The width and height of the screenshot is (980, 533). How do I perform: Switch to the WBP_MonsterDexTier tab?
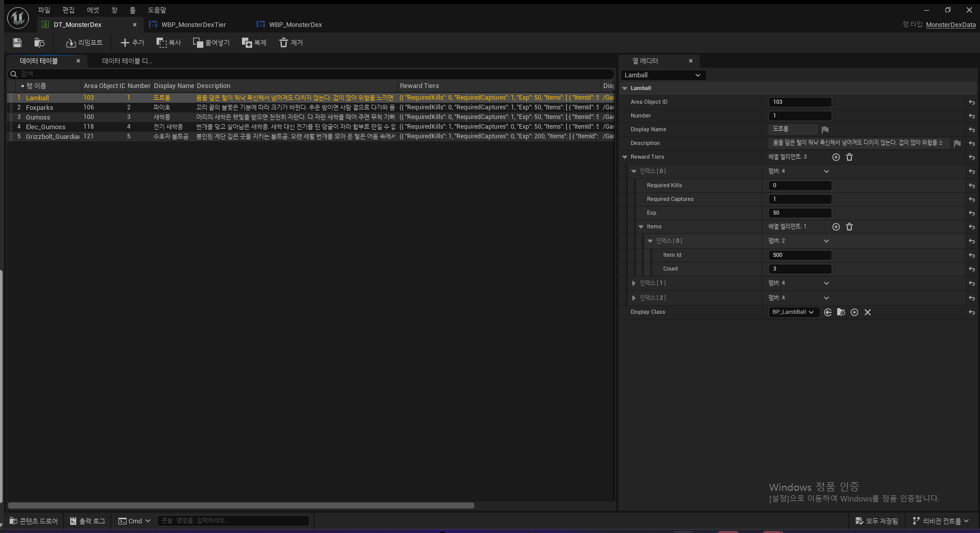pyautogui.click(x=194, y=24)
